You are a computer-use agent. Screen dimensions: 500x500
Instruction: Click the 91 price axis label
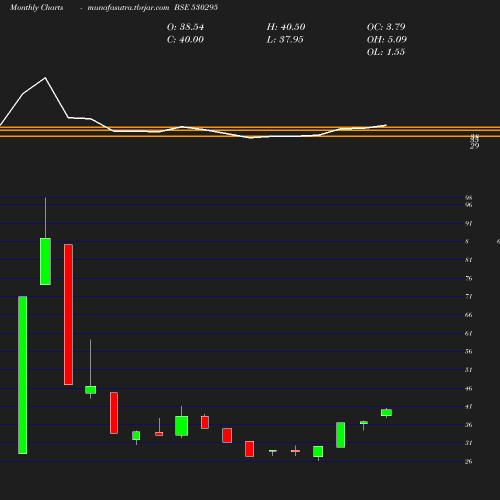[469, 223]
